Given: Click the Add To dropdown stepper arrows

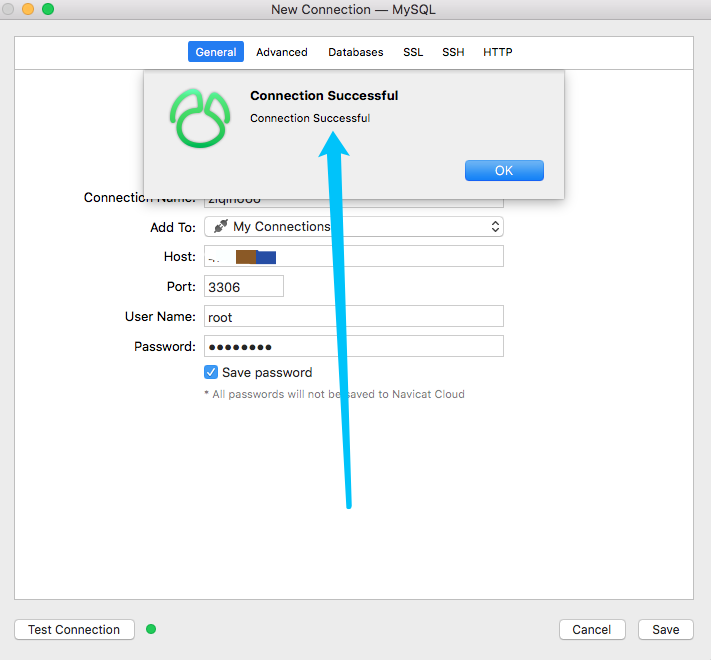Looking at the screenshot, I should [x=495, y=227].
